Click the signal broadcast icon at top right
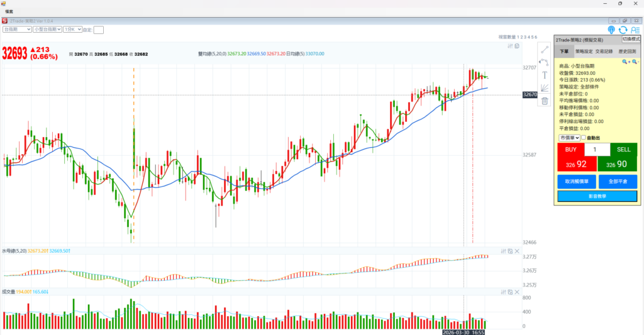This screenshot has height=335, width=644. 611,30
